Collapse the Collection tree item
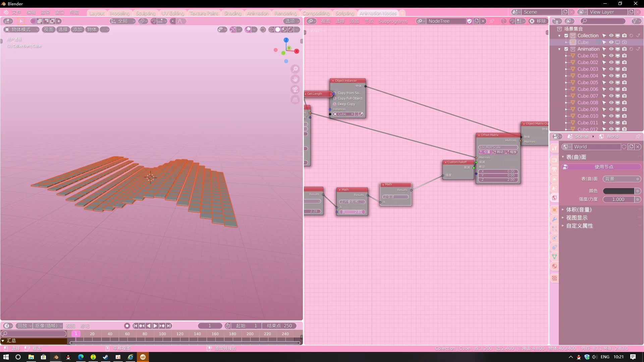The width and height of the screenshot is (644, 362). [x=559, y=36]
